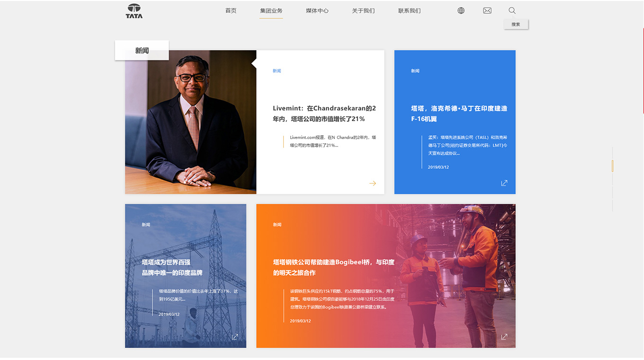Click the browser vertical scrollbar
The height and width of the screenshot is (360, 644).
click(x=643, y=71)
